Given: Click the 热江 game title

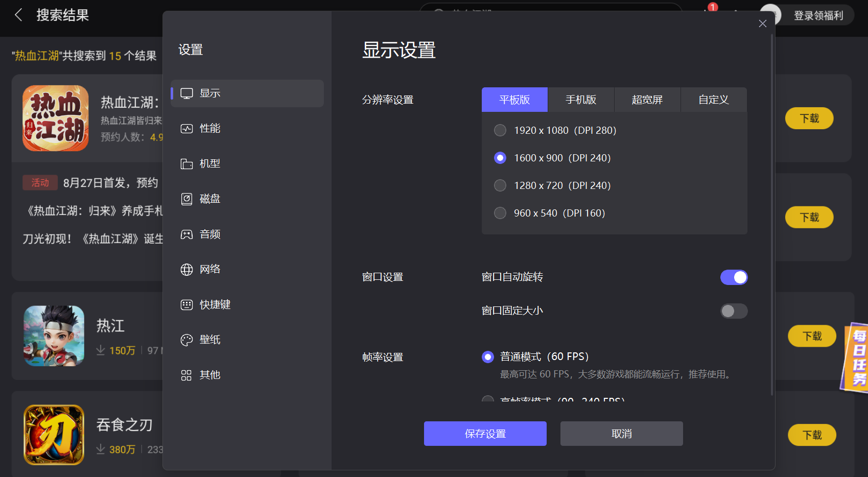Looking at the screenshot, I should [x=110, y=326].
